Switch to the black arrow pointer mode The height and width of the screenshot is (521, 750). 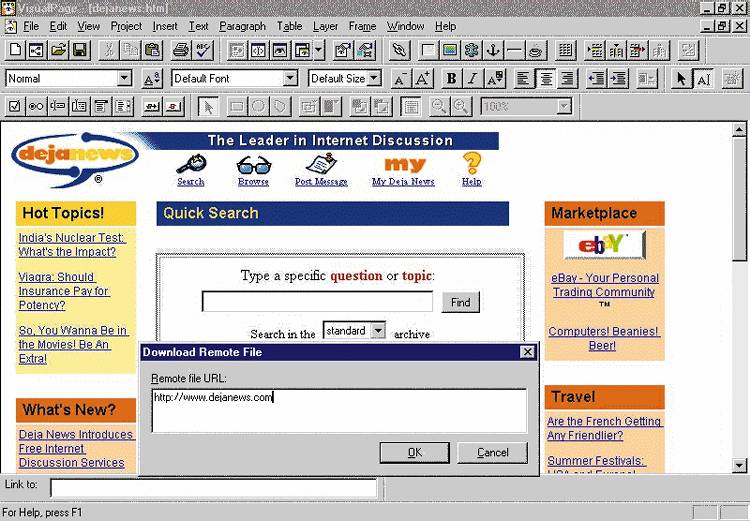tap(681, 78)
